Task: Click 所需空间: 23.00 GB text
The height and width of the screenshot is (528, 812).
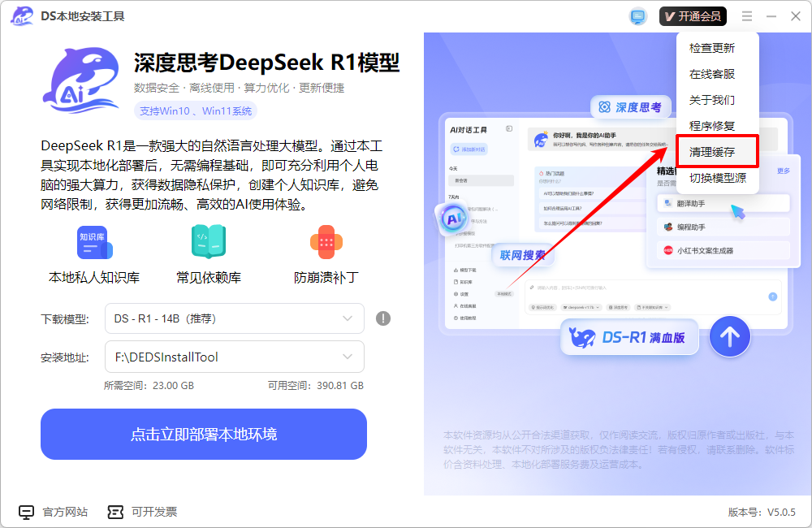Action: click(149, 386)
